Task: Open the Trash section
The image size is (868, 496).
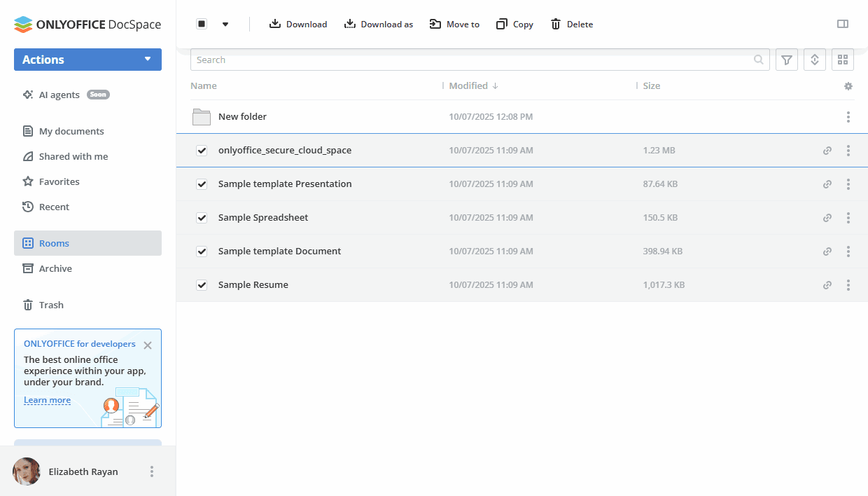Action: coord(51,305)
